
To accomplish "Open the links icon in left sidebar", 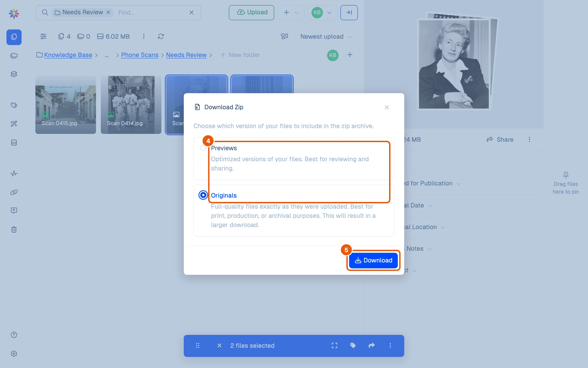I will (14, 192).
